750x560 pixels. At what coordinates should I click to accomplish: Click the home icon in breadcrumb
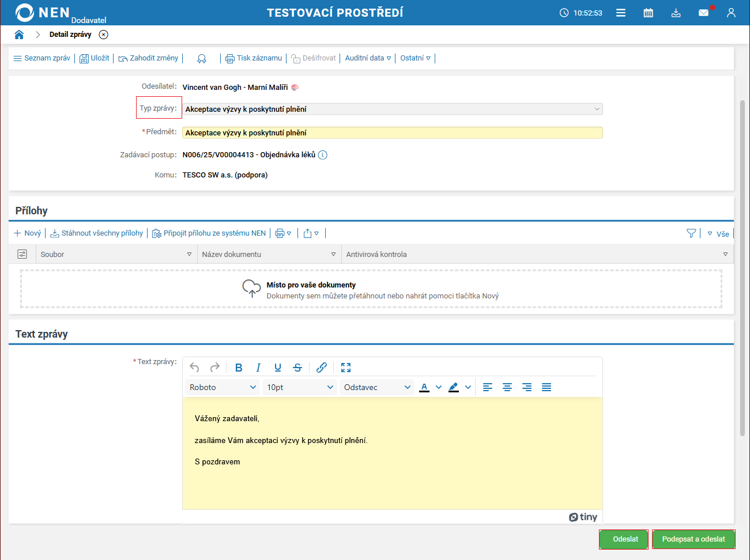pyautogui.click(x=19, y=35)
